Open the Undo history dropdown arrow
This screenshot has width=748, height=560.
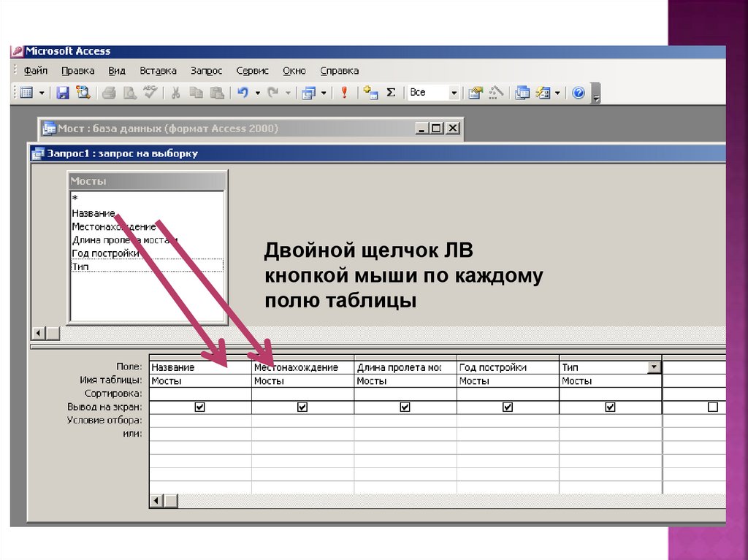(258, 93)
